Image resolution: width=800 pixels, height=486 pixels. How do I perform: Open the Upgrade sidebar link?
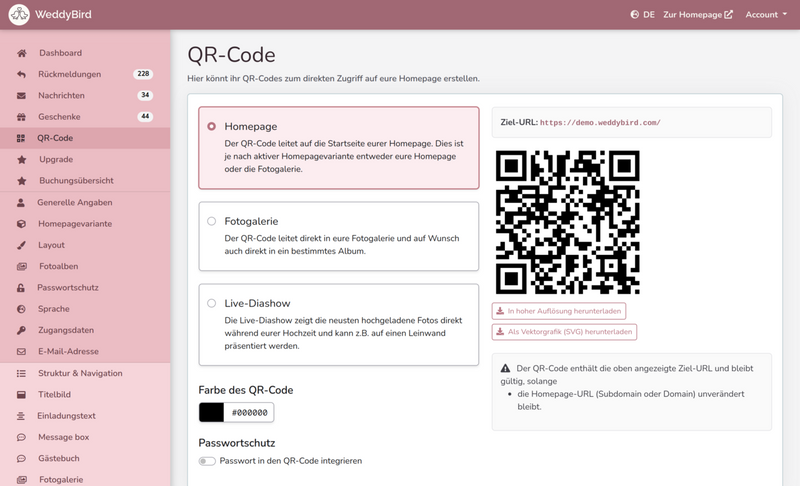pos(85,160)
